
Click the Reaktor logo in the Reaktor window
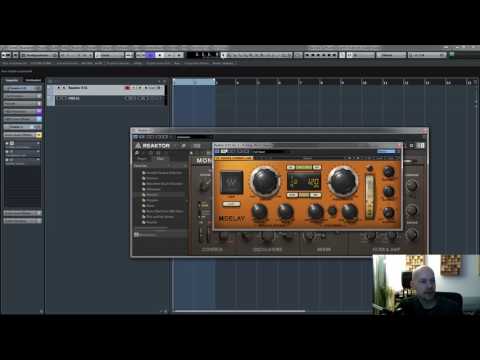[153, 146]
